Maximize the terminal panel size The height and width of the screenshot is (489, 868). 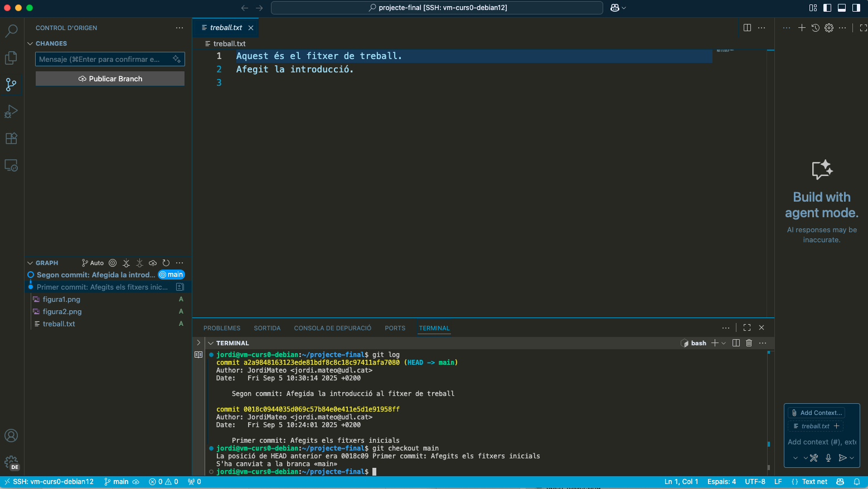(x=747, y=328)
